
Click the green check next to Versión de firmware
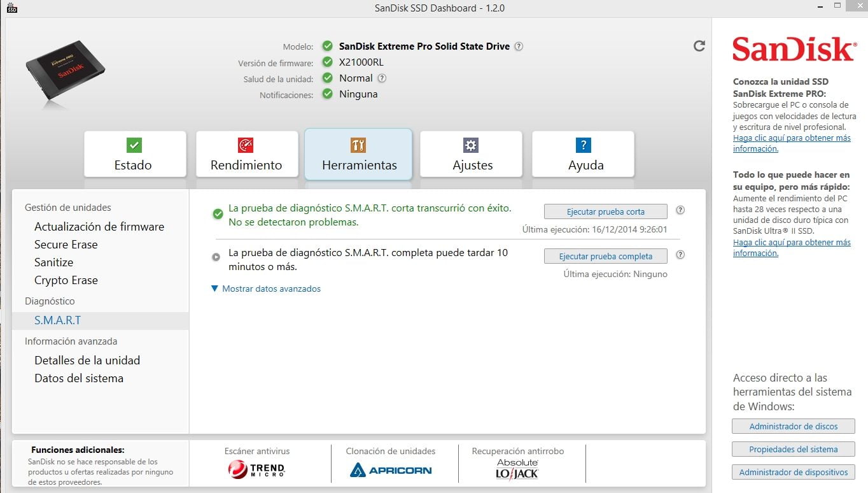click(x=327, y=62)
